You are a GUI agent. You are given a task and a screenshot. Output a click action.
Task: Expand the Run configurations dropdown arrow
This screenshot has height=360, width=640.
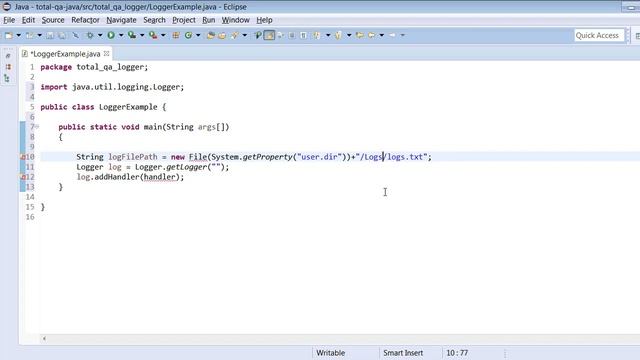pos(121,36)
